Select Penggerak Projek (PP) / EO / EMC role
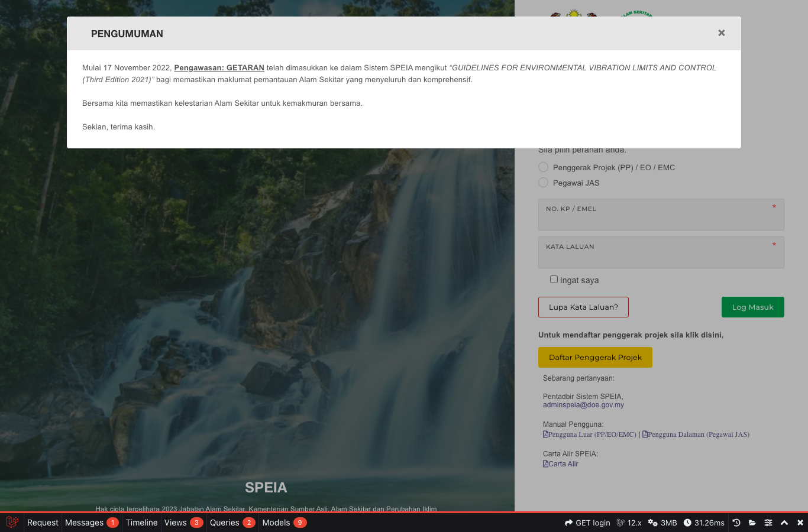 point(543,167)
